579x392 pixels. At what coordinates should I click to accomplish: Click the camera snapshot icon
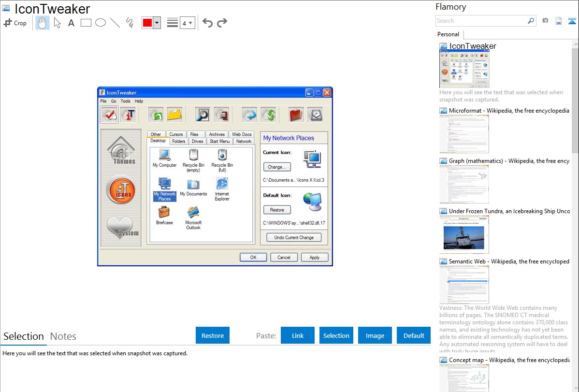pos(545,21)
